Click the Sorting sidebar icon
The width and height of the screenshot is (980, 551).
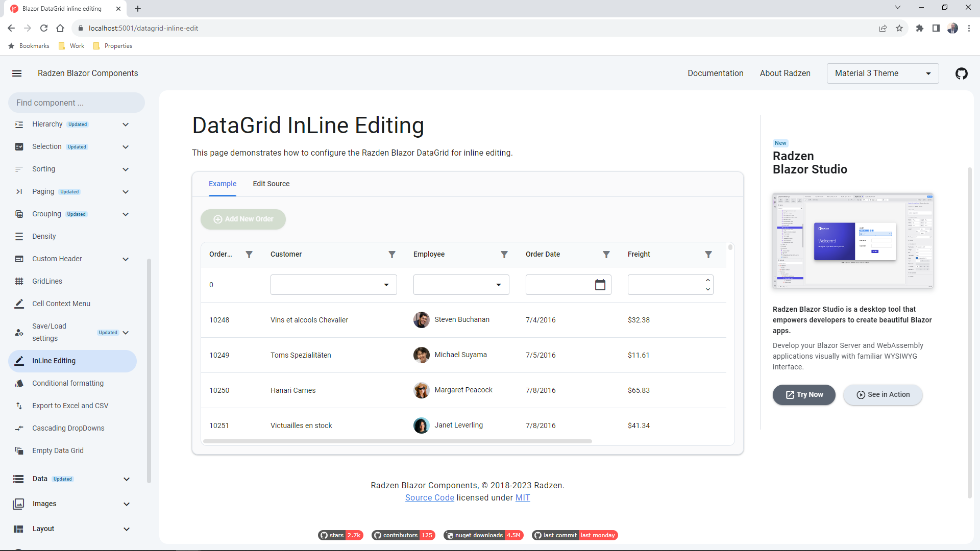pos(19,169)
